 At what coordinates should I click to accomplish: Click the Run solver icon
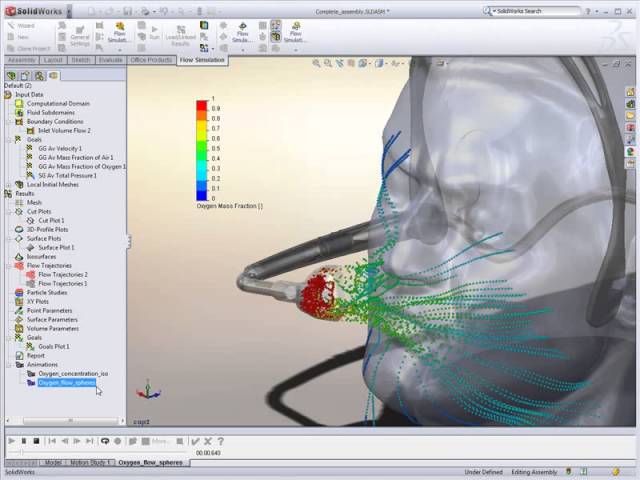click(x=154, y=32)
